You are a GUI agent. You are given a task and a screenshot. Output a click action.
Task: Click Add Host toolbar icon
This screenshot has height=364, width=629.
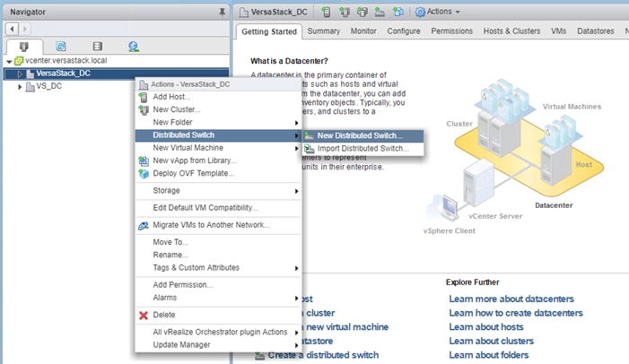tap(326, 12)
